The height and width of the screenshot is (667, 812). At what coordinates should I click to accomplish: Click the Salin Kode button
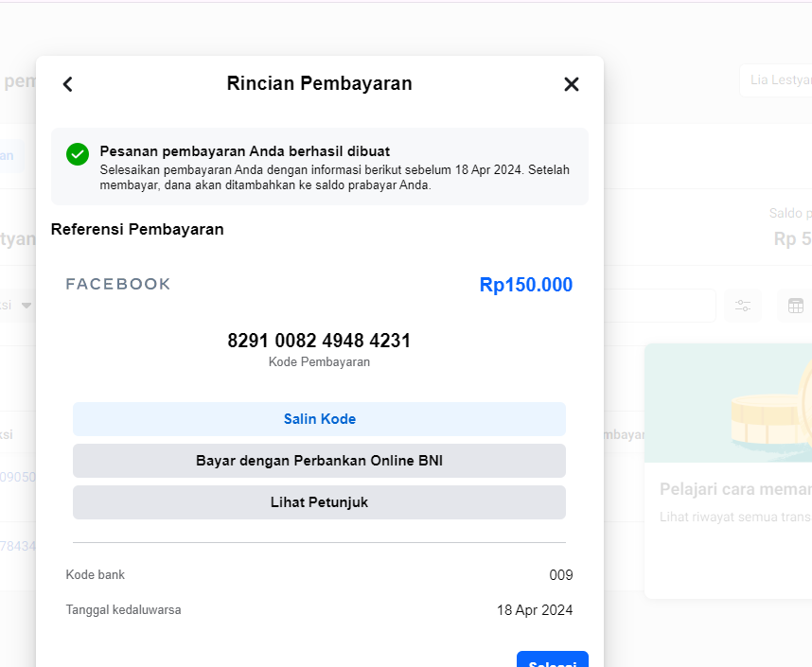[x=319, y=419]
